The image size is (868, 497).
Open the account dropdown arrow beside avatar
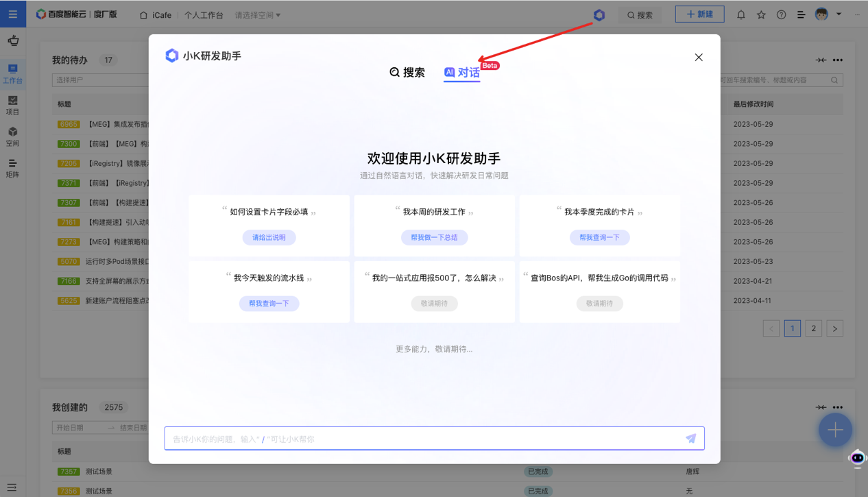click(x=838, y=14)
